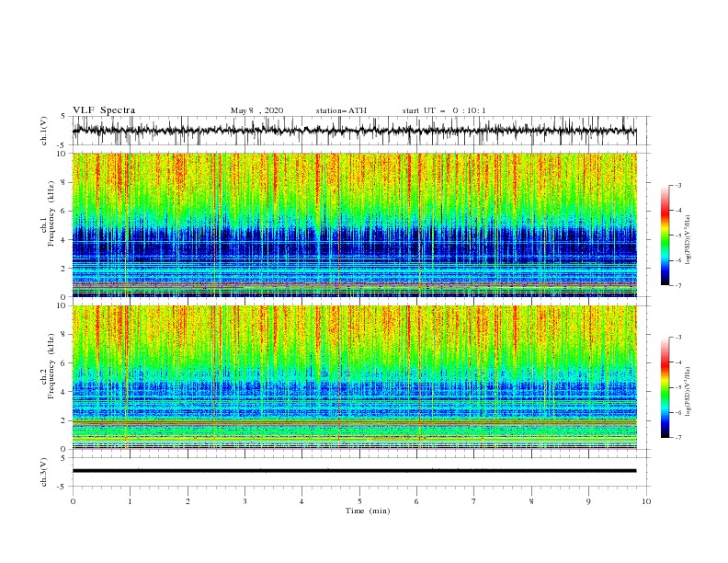This screenshot has height=563, width=728.
Task: Click the "-3" tick on the upper colorbar
Action: click(x=677, y=185)
